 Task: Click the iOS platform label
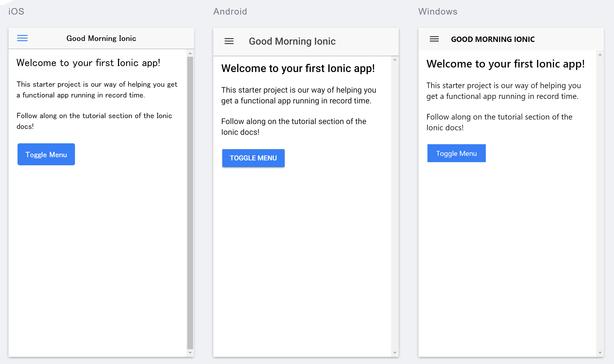pyautogui.click(x=16, y=11)
